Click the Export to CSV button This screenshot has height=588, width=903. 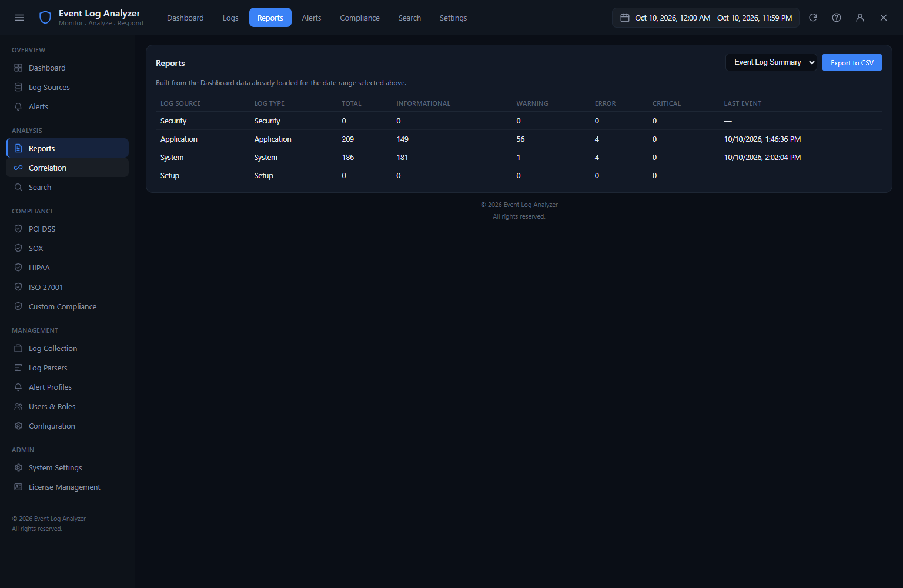pos(852,62)
